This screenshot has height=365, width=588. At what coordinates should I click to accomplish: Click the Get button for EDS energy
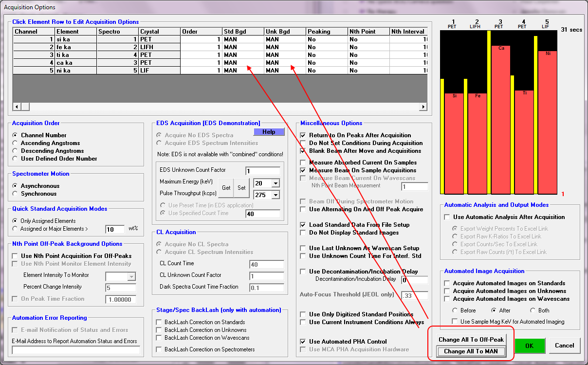tap(226, 188)
